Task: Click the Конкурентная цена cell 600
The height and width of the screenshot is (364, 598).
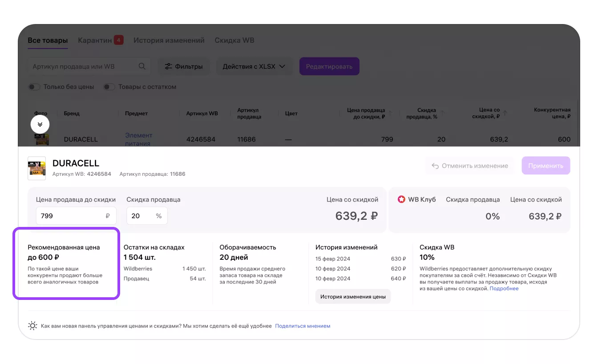Action: point(564,139)
